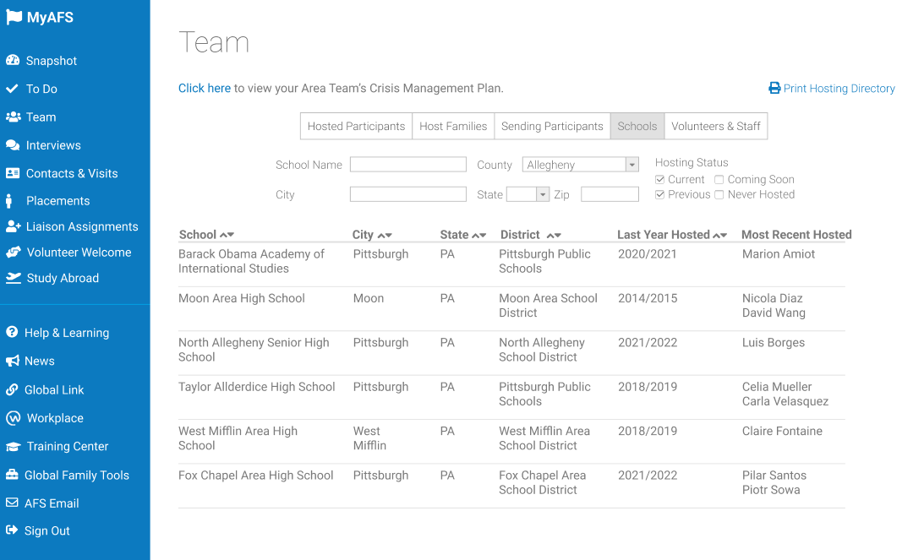
Task: Click the Contacts & Visits card icon
Action: pyautogui.click(x=13, y=173)
